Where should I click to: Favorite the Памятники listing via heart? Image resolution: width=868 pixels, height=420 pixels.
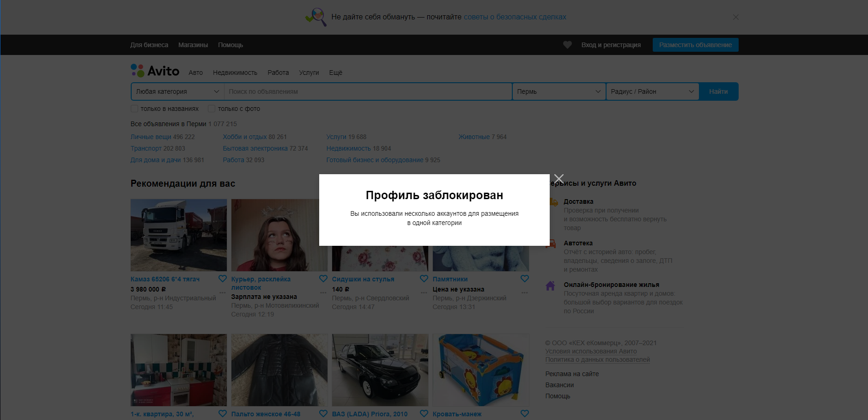[525, 279]
